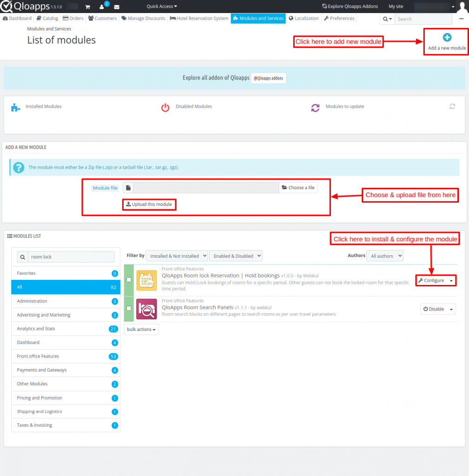Click the Modules to update sync icon
The width and height of the screenshot is (469, 476).
tap(315, 107)
